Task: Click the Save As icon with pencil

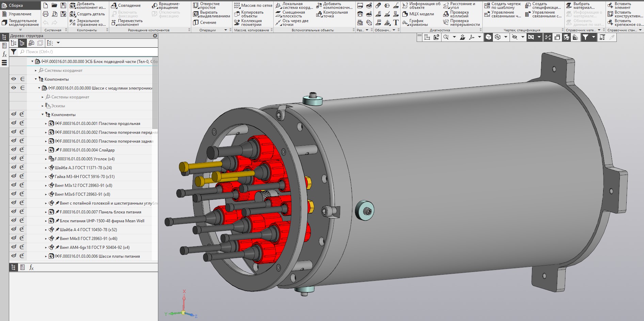Action: click(63, 14)
